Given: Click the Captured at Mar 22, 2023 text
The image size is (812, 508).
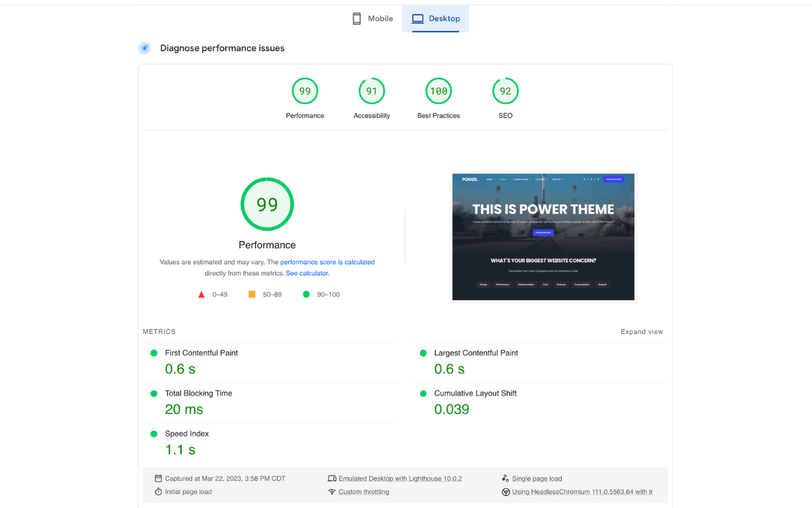Looking at the screenshot, I should click(x=225, y=479).
